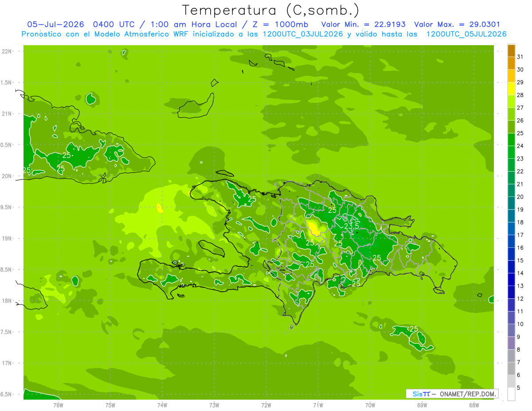The width and height of the screenshot is (532, 411).
Task: Pick the dark blue swatch between 13 and 14
Action: click(x=511, y=280)
